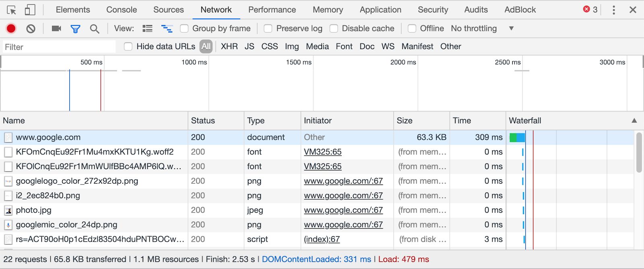Sort by the Time column header
This screenshot has height=269, width=644.
pos(478,121)
